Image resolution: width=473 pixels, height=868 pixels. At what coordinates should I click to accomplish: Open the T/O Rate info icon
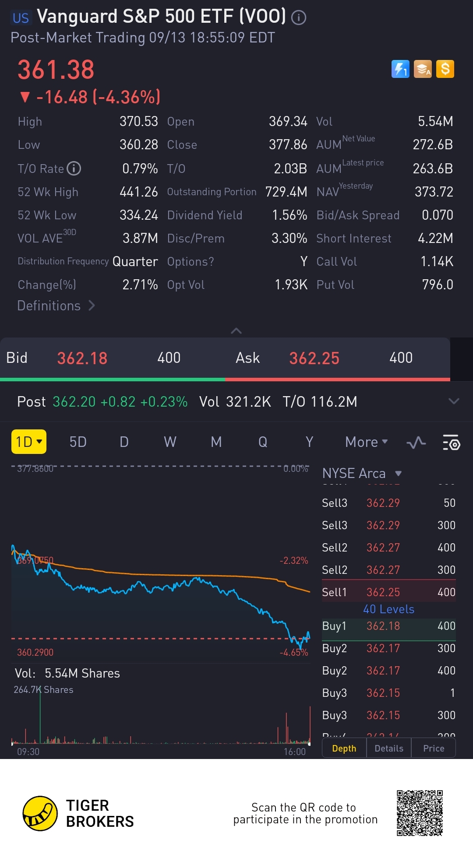click(x=74, y=169)
